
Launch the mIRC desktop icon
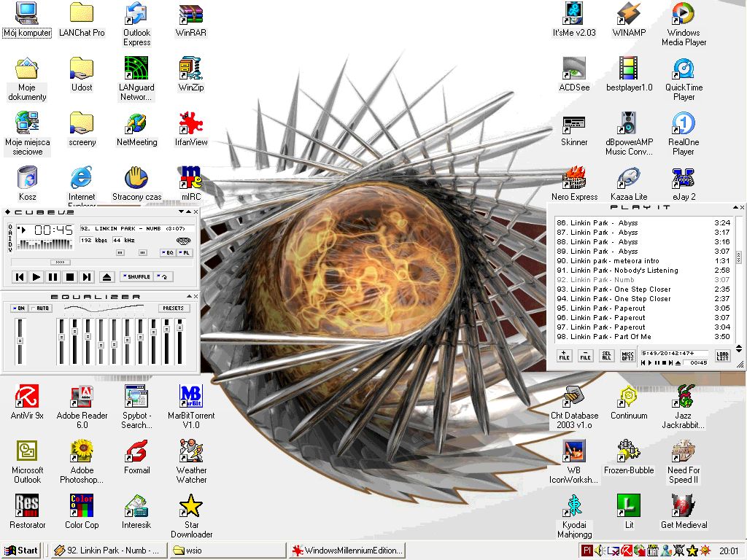click(x=191, y=182)
